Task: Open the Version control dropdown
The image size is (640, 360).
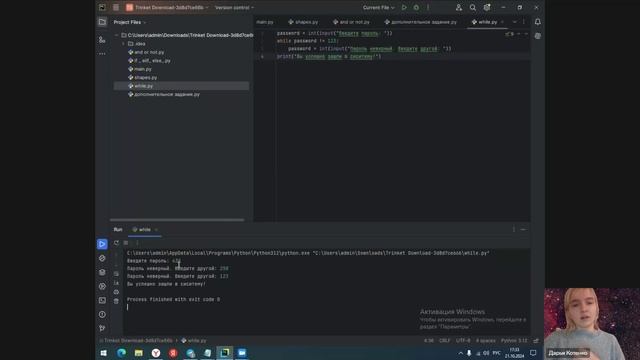Action: pyautogui.click(x=234, y=7)
